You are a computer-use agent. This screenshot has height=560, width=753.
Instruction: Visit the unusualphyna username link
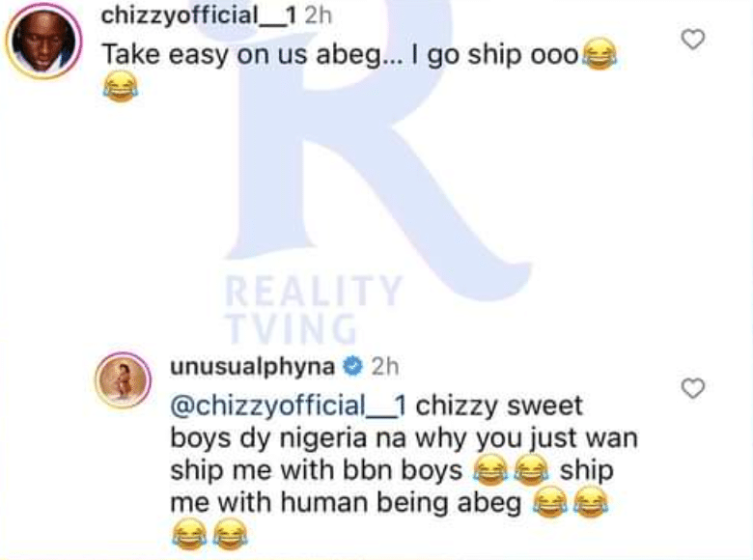click(253, 367)
